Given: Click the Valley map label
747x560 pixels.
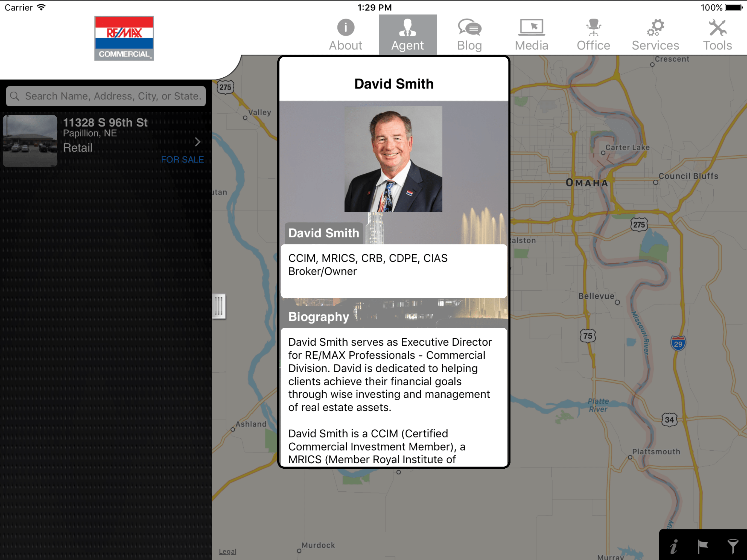Looking at the screenshot, I should point(260,112).
